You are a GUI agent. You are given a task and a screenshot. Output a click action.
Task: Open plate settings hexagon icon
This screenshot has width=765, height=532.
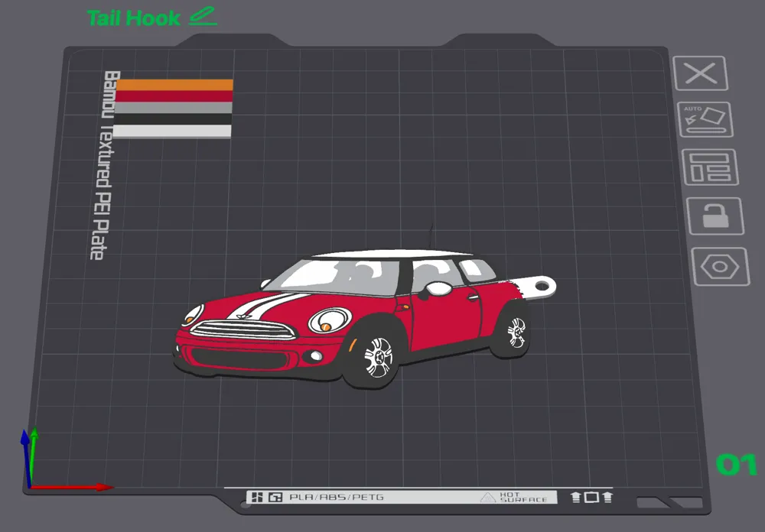[721, 267]
